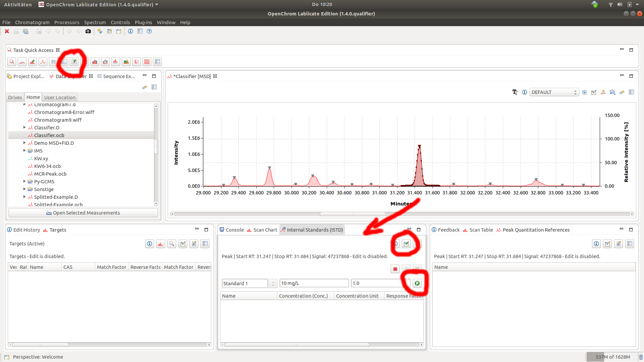This screenshot has height=362, width=644.
Task: Open chromatogram editor settings icon
Action: (631, 92)
